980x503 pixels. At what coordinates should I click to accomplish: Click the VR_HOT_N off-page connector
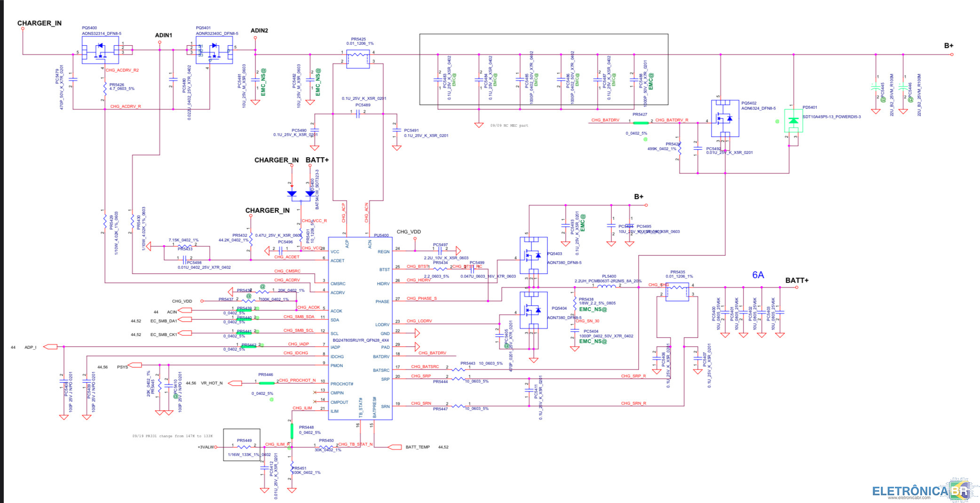click(235, 383)
